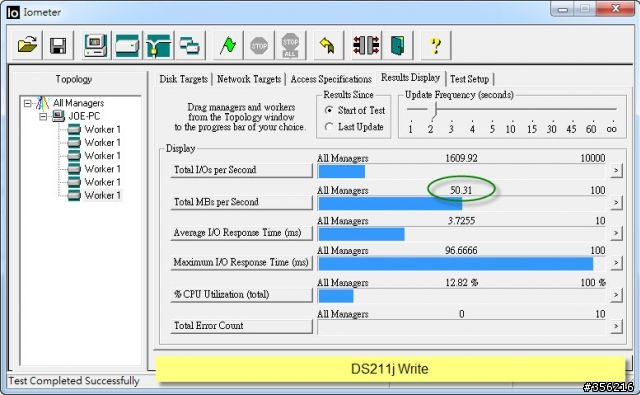Screen dimensions: 640x395
Task: Click the Maximum I/O Response progress bar
Action: coord(462,264)
